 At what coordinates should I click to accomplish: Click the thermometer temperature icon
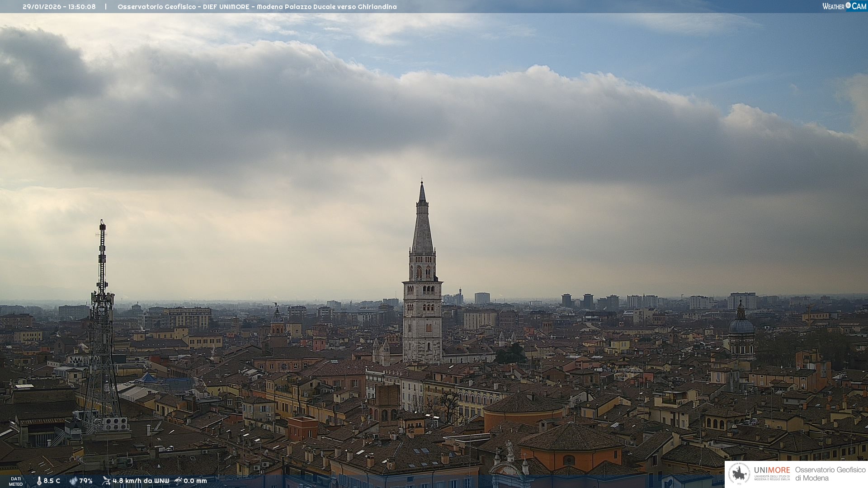coord(39,481)
